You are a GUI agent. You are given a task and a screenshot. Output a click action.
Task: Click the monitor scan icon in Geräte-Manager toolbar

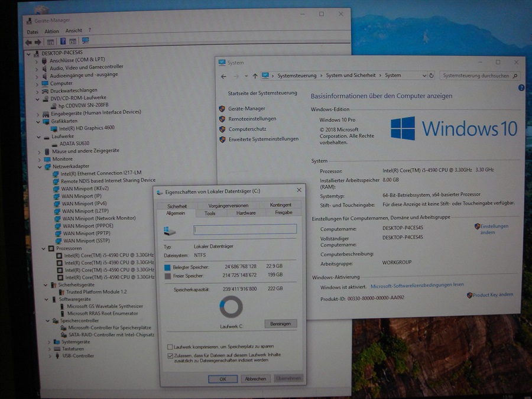click(x=85, y=41)
